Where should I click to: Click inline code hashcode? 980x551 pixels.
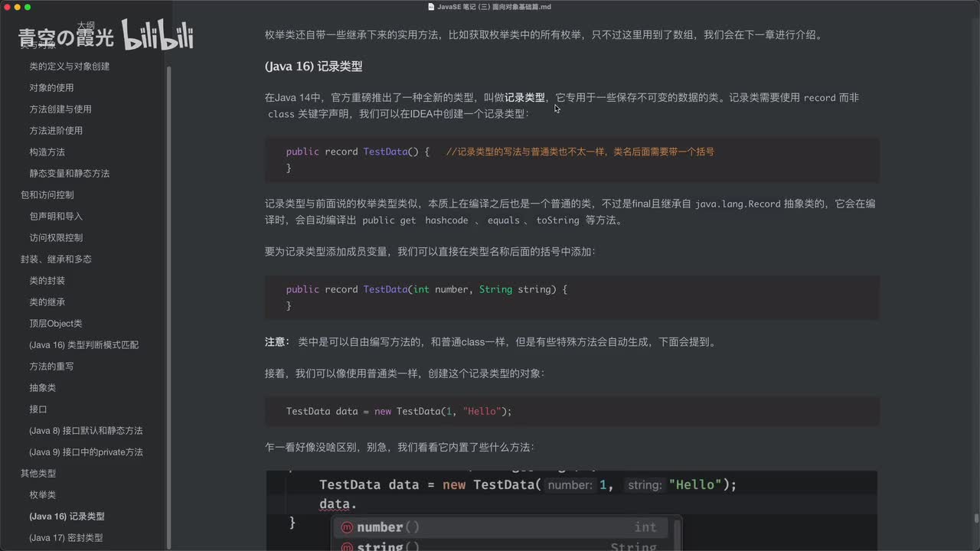446,220
